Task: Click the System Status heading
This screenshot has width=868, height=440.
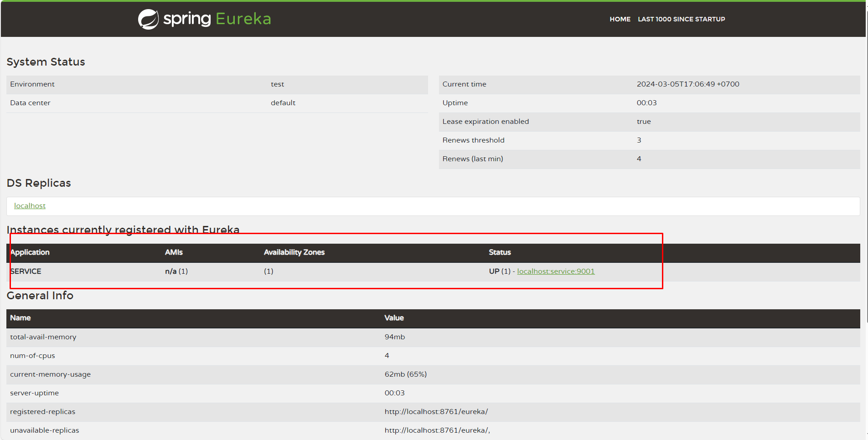Action: point(46,62)
